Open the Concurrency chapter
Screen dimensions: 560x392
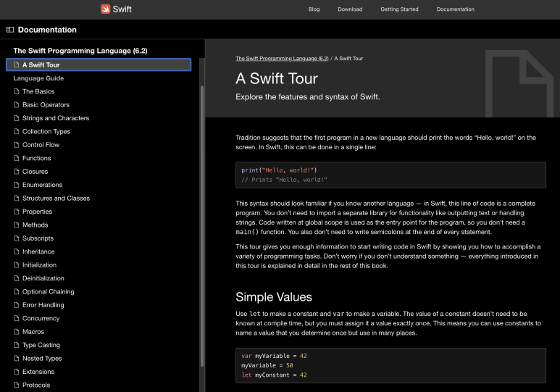click(x=41, y=318)
